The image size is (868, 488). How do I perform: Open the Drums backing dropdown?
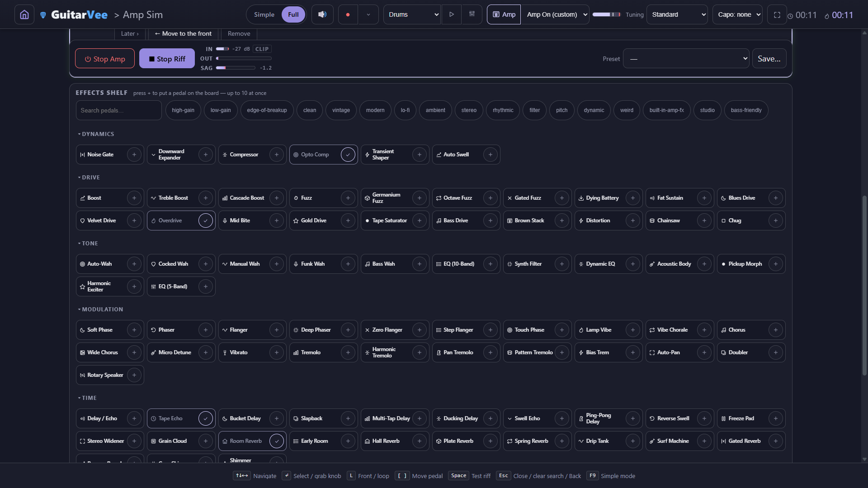[x=412, y=14]
